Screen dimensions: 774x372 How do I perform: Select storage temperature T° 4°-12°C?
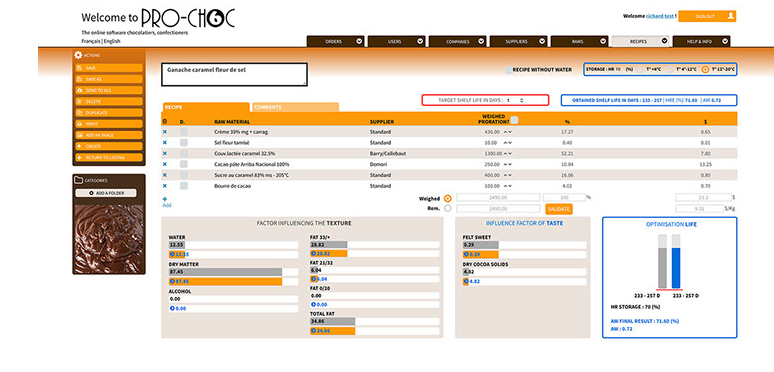670,70
